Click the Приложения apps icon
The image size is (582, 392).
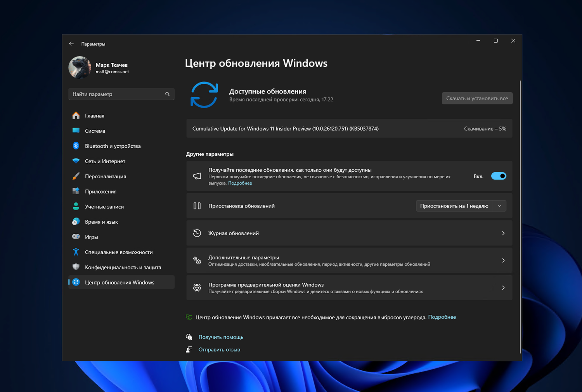point(76,191)
